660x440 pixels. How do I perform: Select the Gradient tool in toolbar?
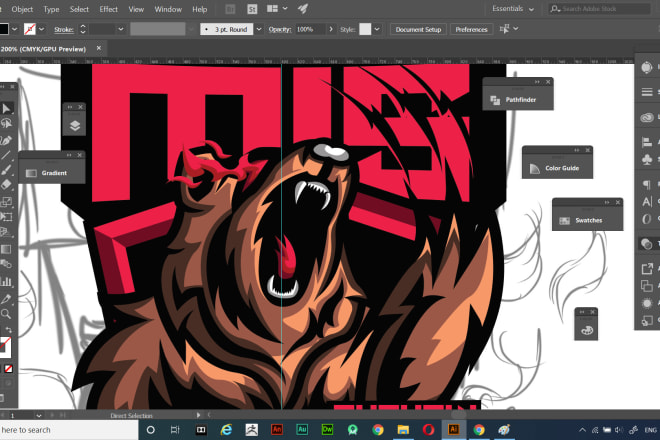[6, 249]
